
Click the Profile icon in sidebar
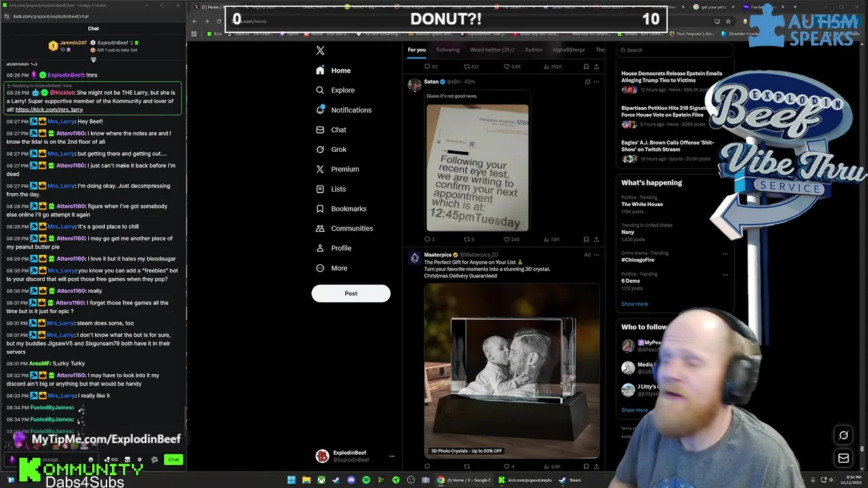(320, 248)
